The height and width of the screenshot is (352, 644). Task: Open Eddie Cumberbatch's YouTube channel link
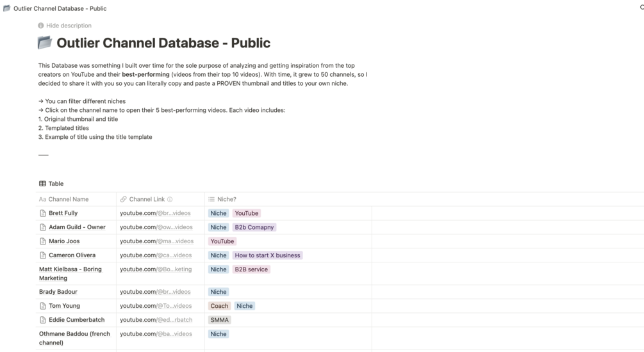point(156,320)
